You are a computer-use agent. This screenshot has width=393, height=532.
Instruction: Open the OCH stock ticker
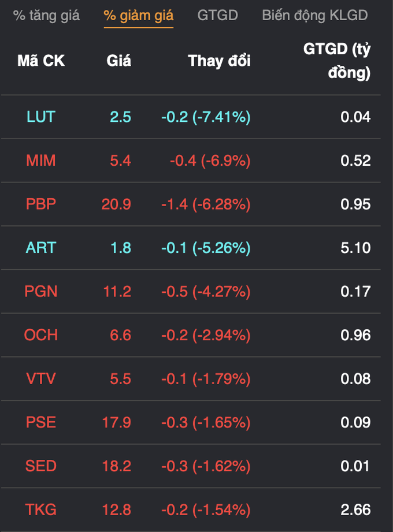point(41,335)
